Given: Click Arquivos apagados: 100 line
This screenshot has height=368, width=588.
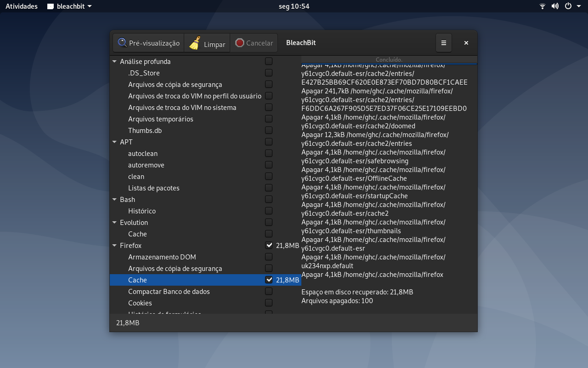Looking at the screenshot, I should pos(337,301).
